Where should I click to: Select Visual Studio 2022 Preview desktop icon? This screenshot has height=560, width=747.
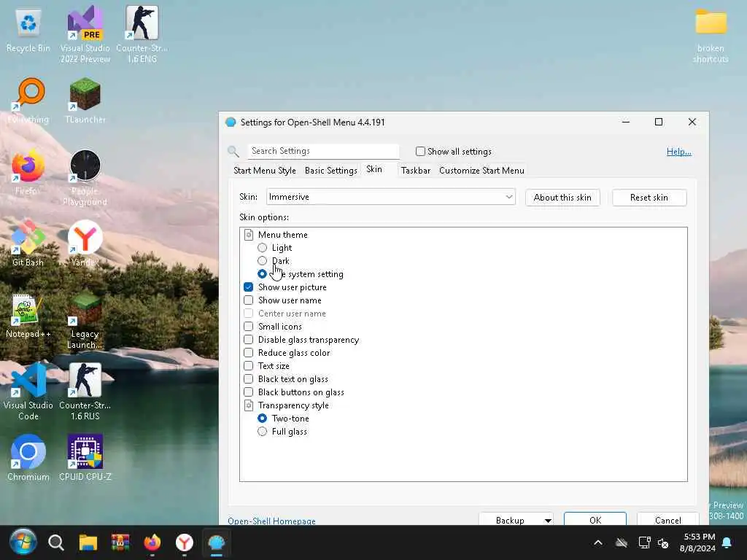pos(85,34)
